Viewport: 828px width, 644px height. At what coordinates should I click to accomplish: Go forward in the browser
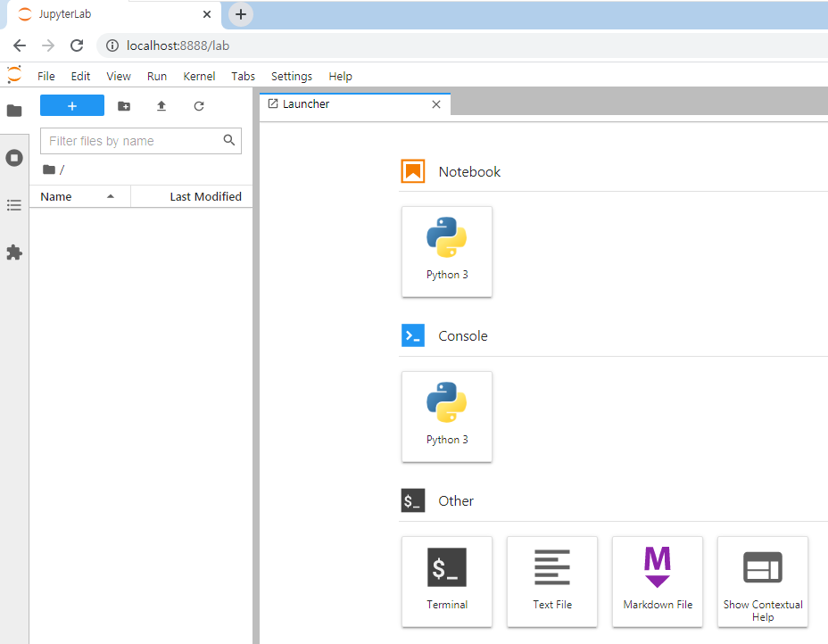click(x=48, y=45)
